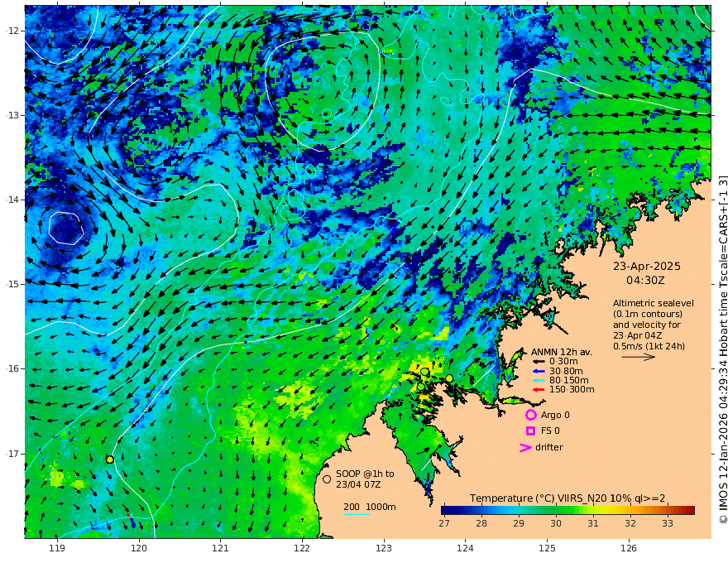The height and width of the screenshot is (563, 728).
Task: Click the longitude axis label 124
Action: coord(466,548)
